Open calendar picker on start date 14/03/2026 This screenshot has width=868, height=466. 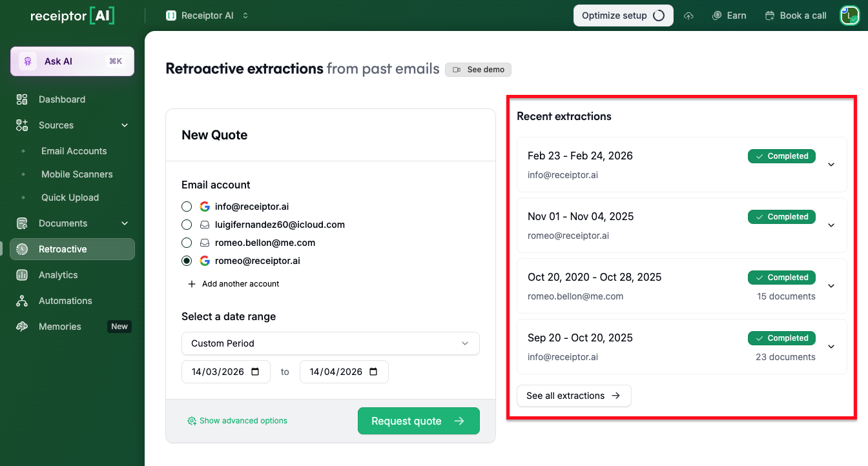click(255, 372)
